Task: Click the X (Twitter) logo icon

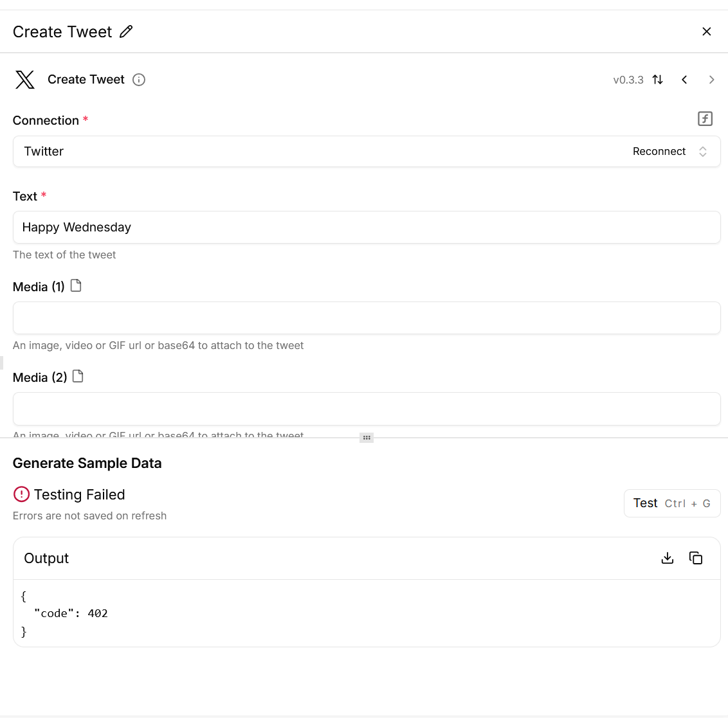Action: (25, 80)
